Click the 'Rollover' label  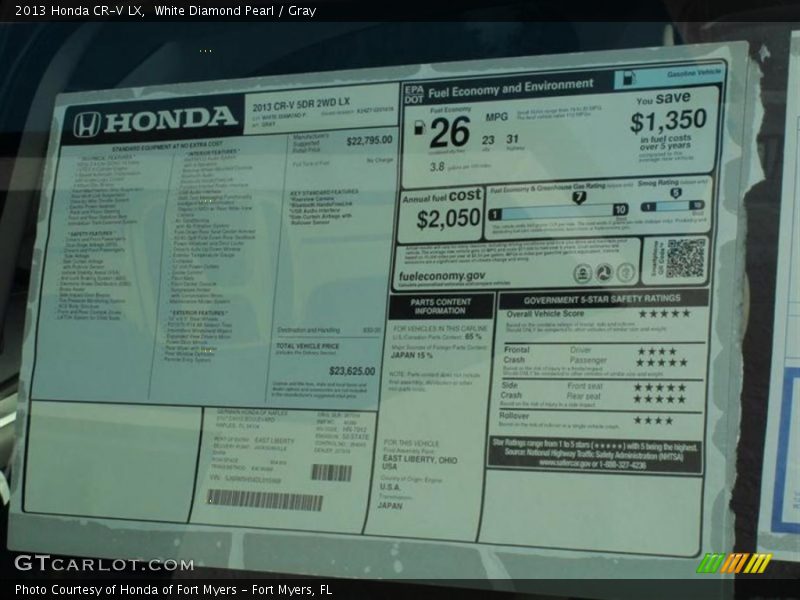pyautogui.click(x=514, y=416)
